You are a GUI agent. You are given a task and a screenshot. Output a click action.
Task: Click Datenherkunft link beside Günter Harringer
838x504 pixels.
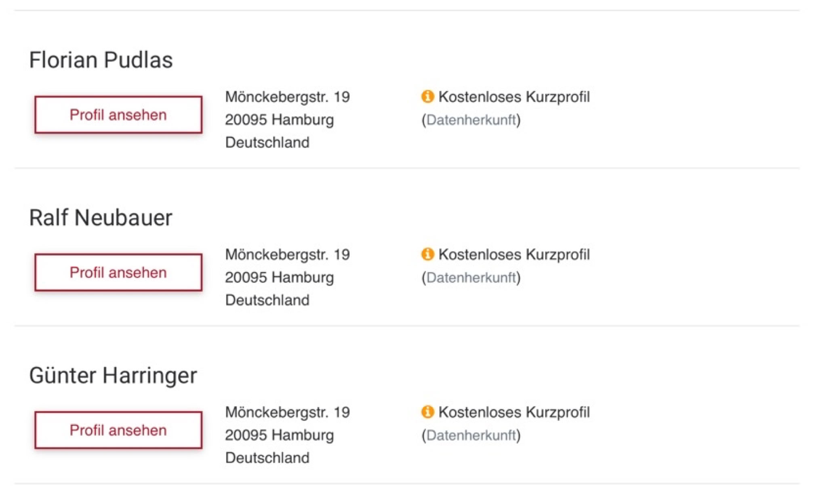471,435
